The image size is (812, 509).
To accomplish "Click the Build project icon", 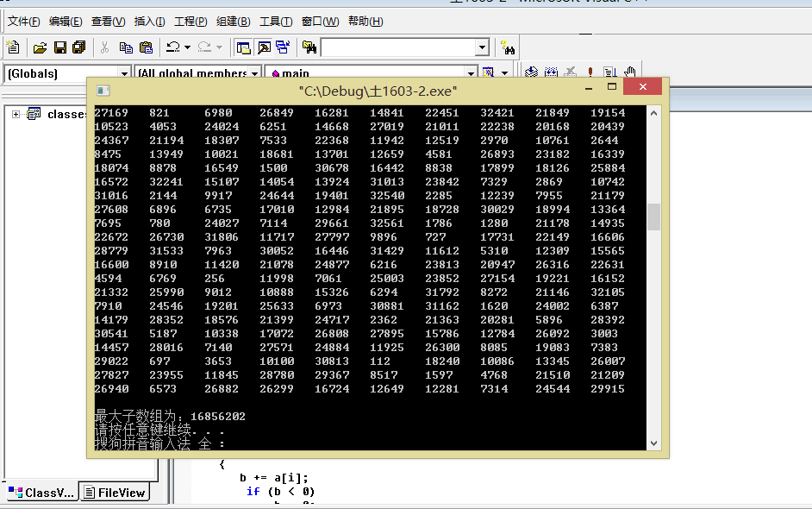I will (x=551, y=72).
